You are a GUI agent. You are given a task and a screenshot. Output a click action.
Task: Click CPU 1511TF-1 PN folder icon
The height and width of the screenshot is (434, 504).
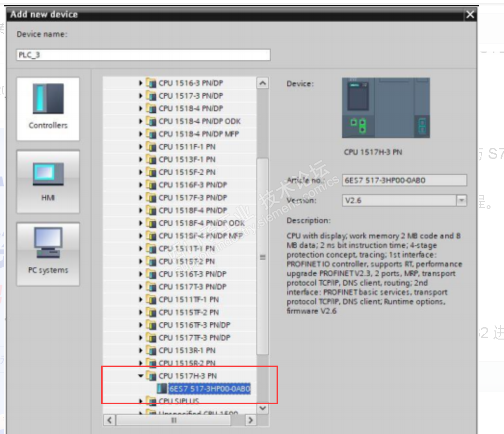(151, 300)
